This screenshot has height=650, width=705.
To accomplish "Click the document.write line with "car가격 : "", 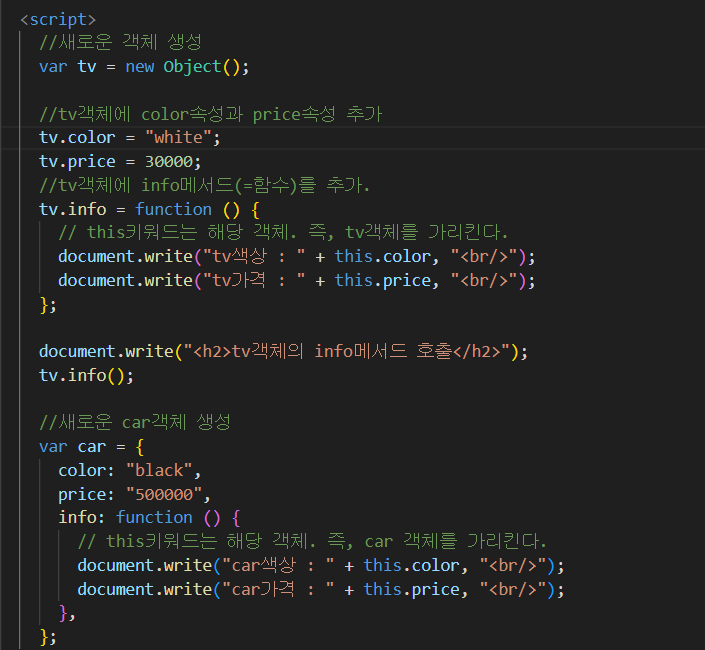I will coord(321,589).
